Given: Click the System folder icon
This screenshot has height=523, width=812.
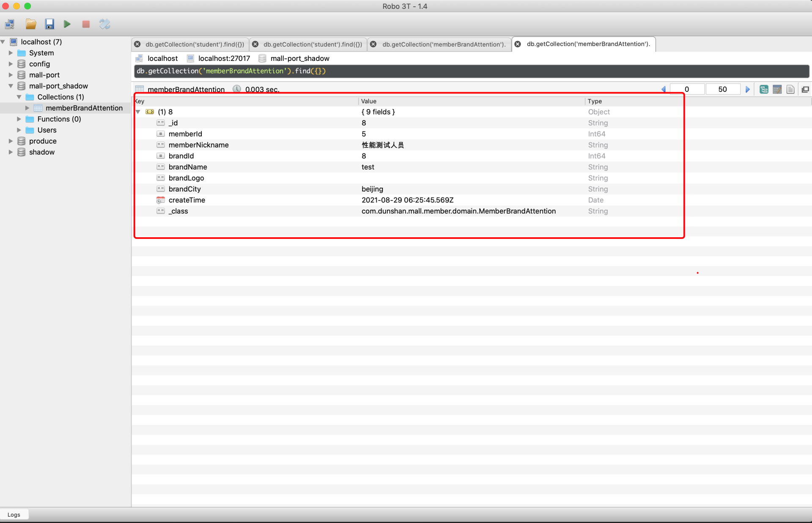Looking at the screenshot, I should point(22,53).
